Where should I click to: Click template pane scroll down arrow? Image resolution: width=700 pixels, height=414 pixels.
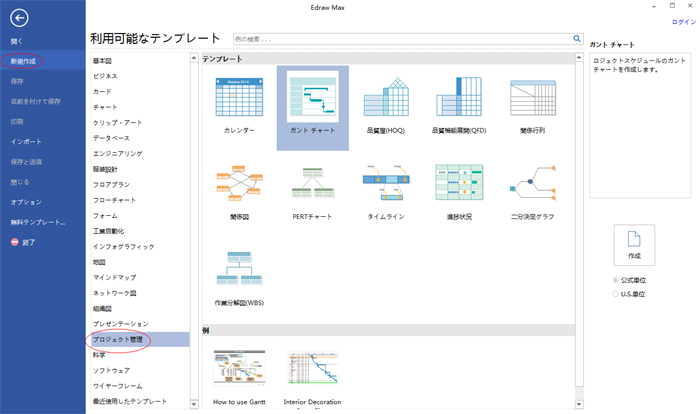click(x=579, y=404)
